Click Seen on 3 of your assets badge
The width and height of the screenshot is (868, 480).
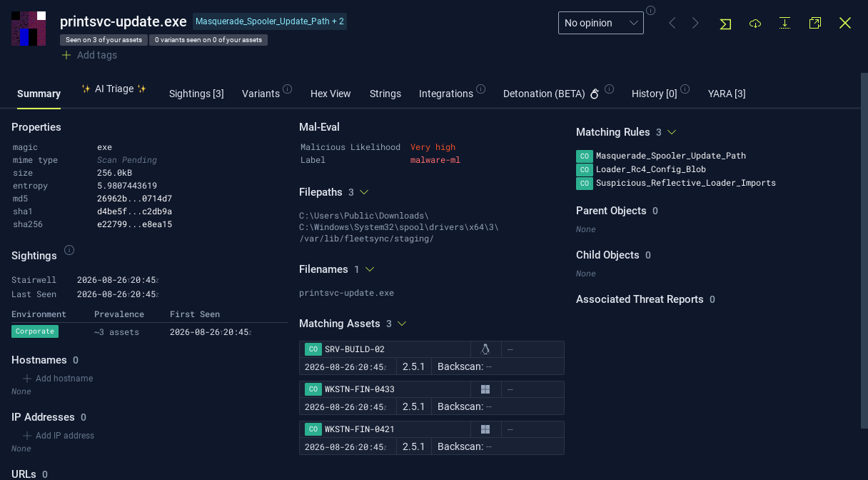104,40
